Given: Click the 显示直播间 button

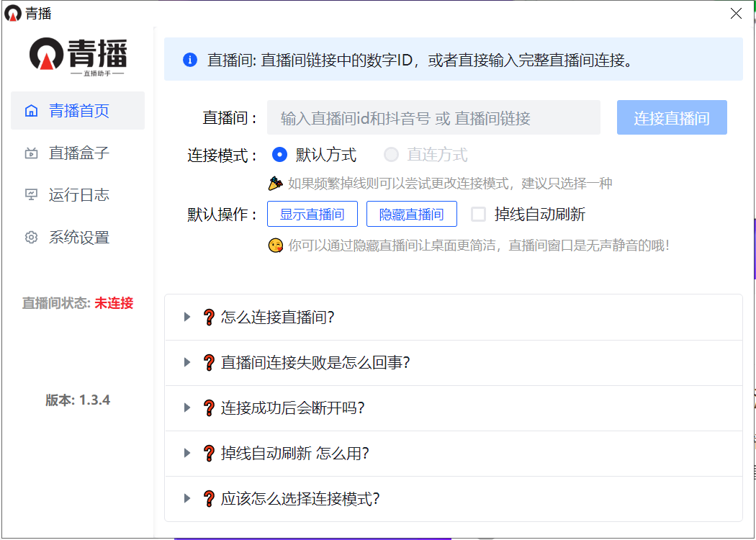Looking at the screenshot, I should 312,214.
